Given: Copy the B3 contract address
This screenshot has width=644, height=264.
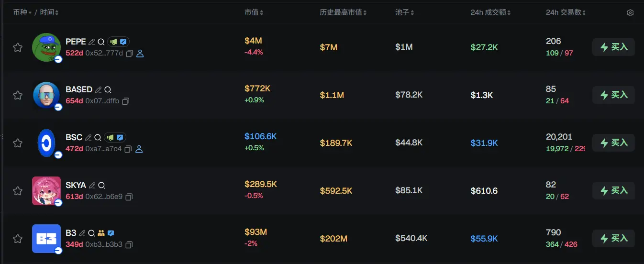Looking at the screenshot, I should (x=129, y=245).
